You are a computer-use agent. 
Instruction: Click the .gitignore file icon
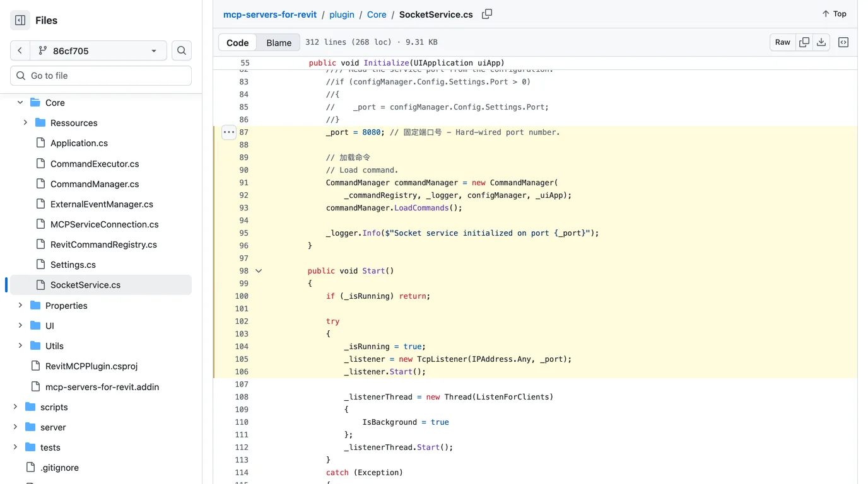point(30,467)
